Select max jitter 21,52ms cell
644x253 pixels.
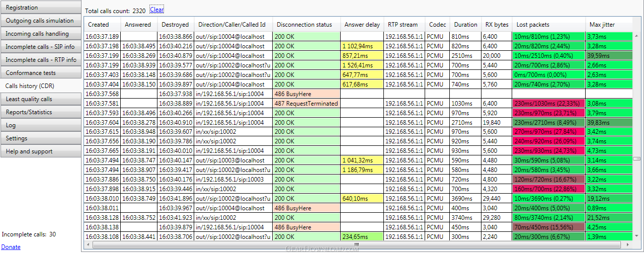pyautogui.click(x=609, y=217)
